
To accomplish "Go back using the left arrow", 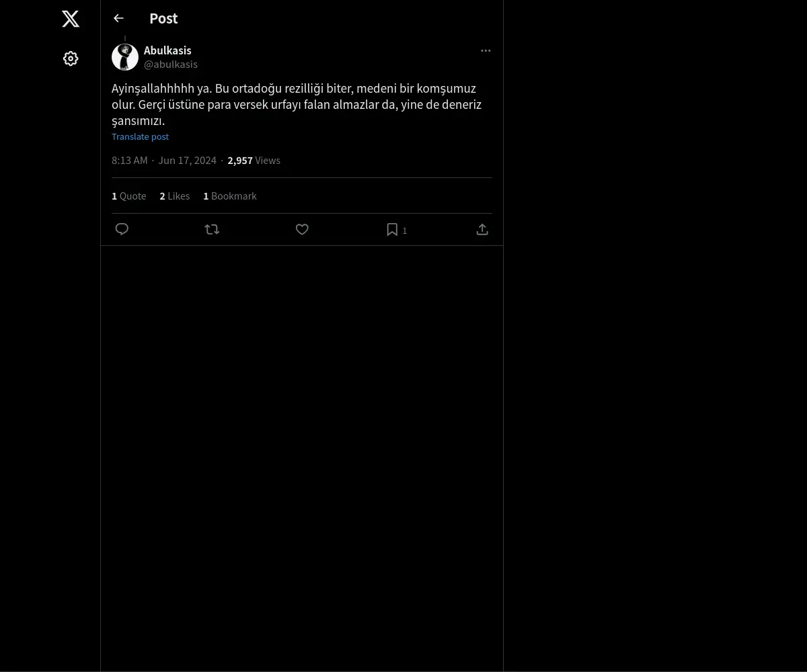I will pos(119,19).
